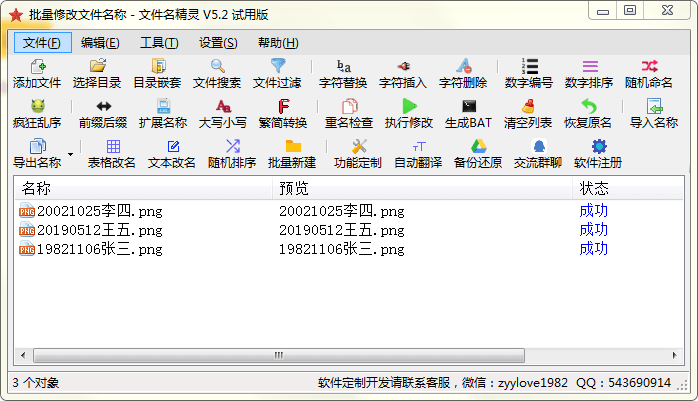Open the 字符插入 insert tool

(x=403, y=66)
